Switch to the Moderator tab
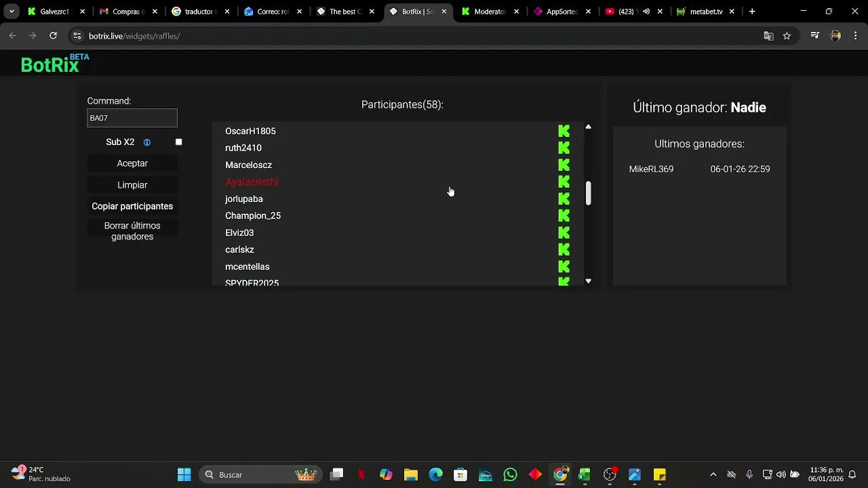Image resolution: width=868 pixels, height=488 pixels. pos(491,12)
